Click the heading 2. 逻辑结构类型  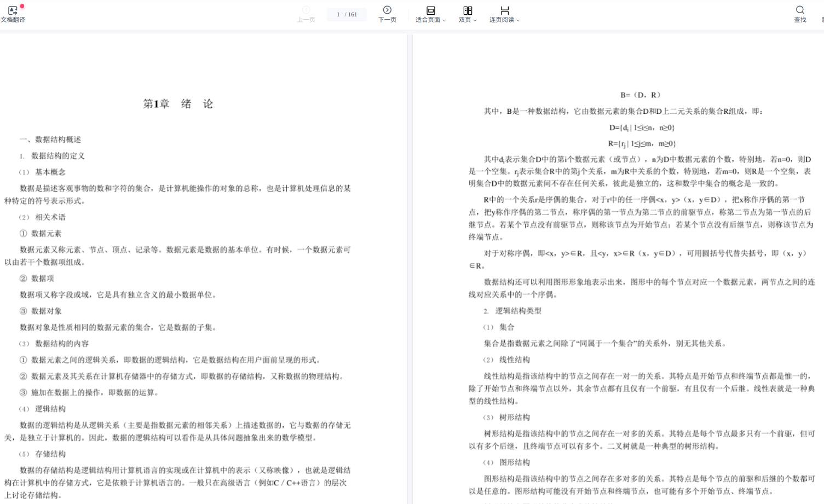coord(512,311)
